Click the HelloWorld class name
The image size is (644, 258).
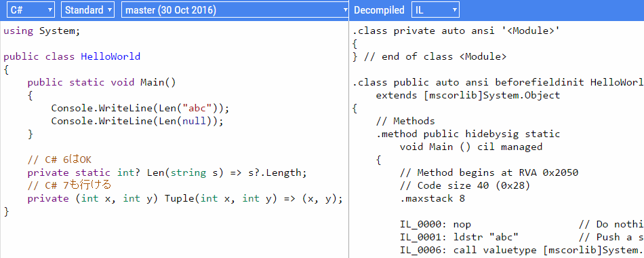pos(110,56)
